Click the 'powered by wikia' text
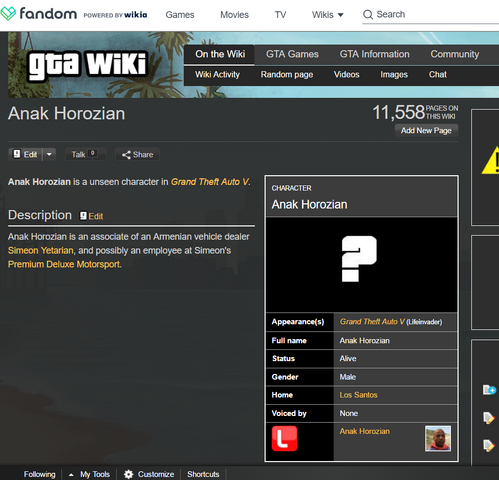 click(x=115, y=15)
